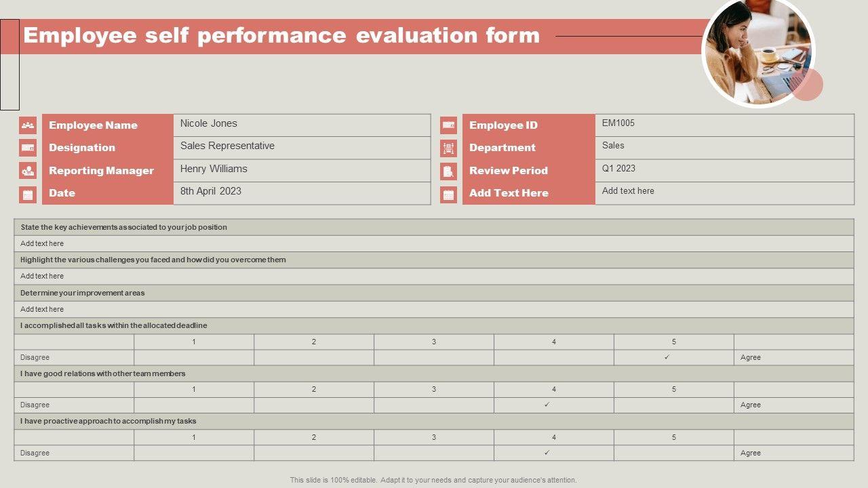This screenshot has height=488, width=868.
Task: Select the checkmark in the proactive approach row
Action: pos(547,453)
